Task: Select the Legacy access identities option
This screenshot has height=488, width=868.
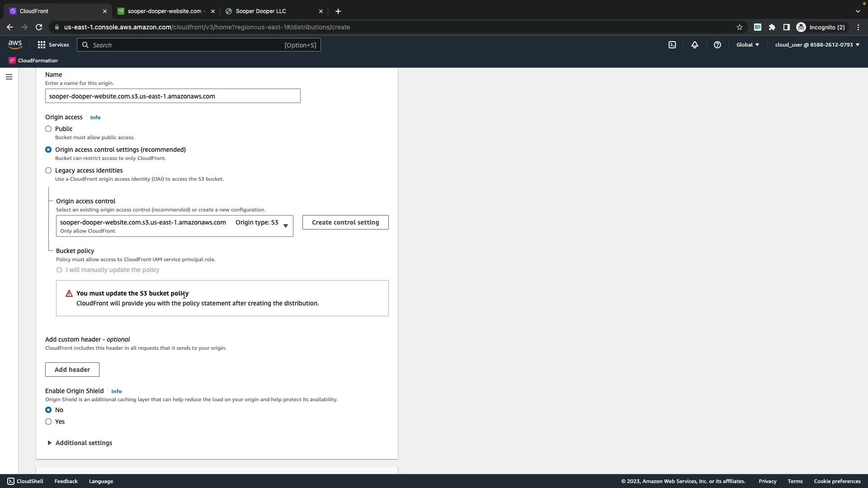Action: [x=48, y=170]
